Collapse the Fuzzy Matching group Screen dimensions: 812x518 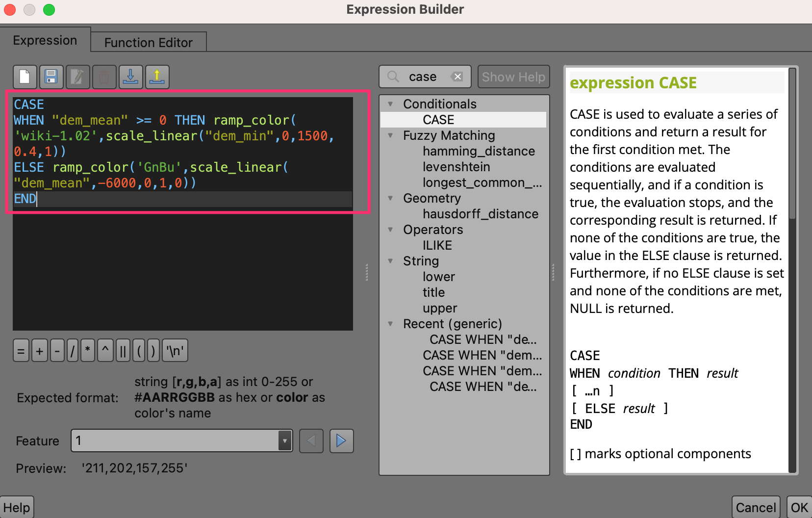coord(390,135)
